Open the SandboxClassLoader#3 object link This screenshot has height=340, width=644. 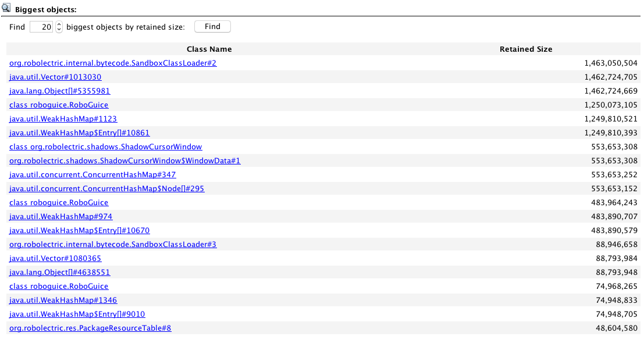coord(113,244)
